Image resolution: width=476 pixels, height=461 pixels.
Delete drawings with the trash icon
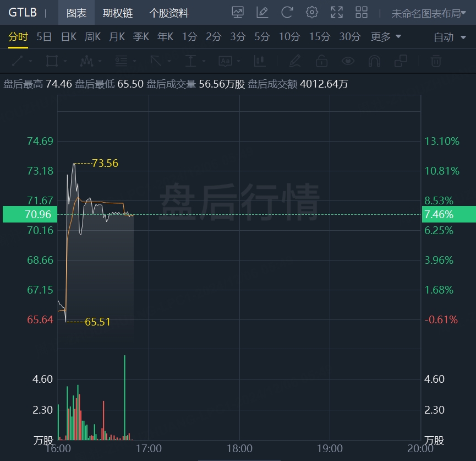pos(436,61)
